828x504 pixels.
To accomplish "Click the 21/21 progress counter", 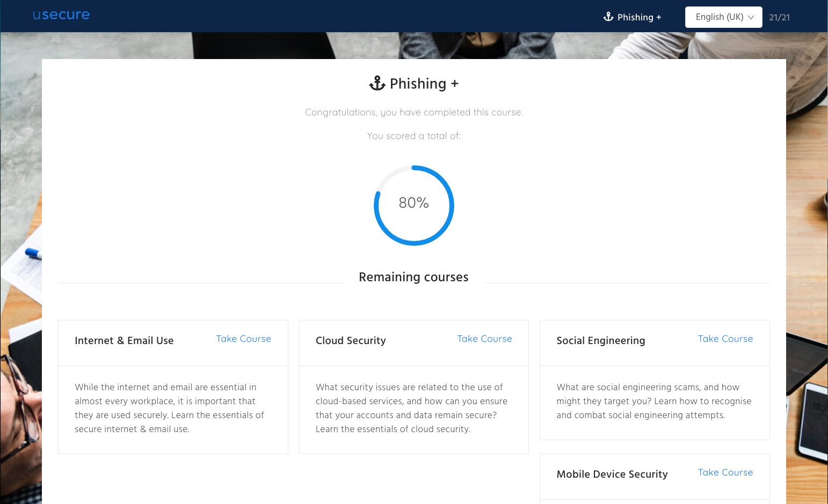I will pos(779,17).
